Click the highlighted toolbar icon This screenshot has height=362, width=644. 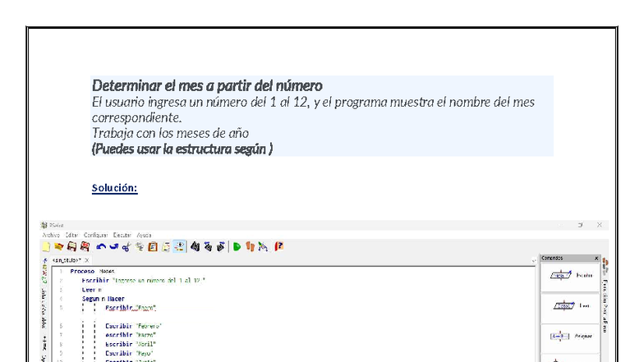[x=179, y=246]
